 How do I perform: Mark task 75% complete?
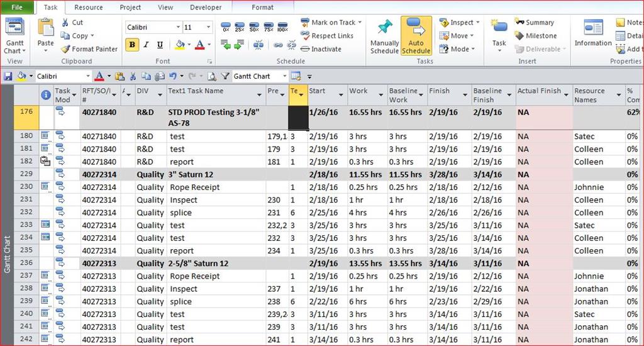point(269,27)
